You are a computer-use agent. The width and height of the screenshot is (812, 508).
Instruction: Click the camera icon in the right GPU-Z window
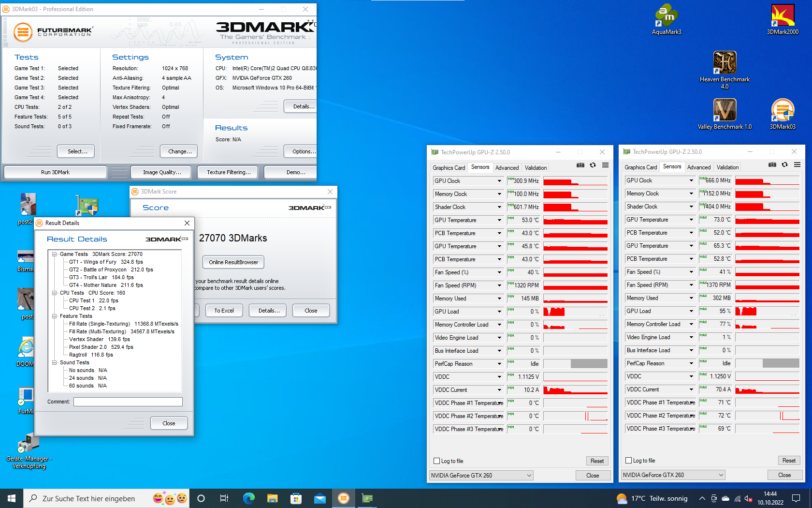pyautogui.click(x=772, y=165)
